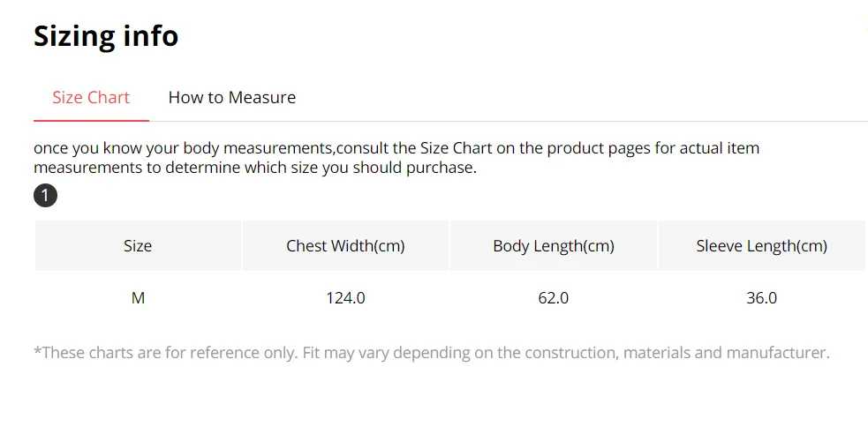
Task: Click the Chest Width(cm) column header
Action: point(345,246)
